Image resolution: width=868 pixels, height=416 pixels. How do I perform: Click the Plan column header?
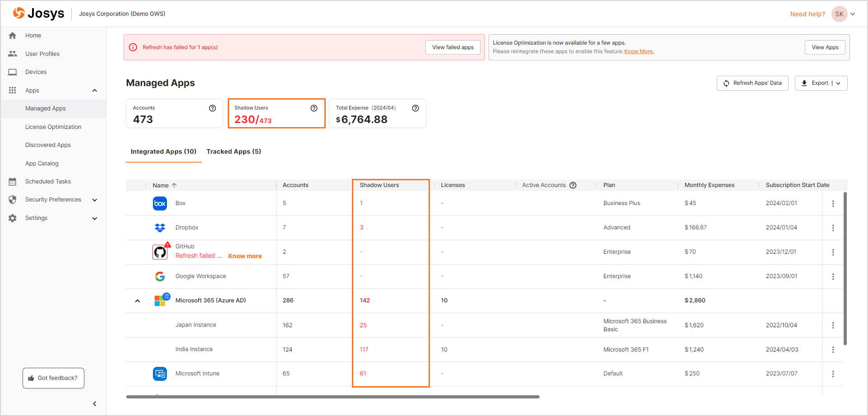point(609,185)
